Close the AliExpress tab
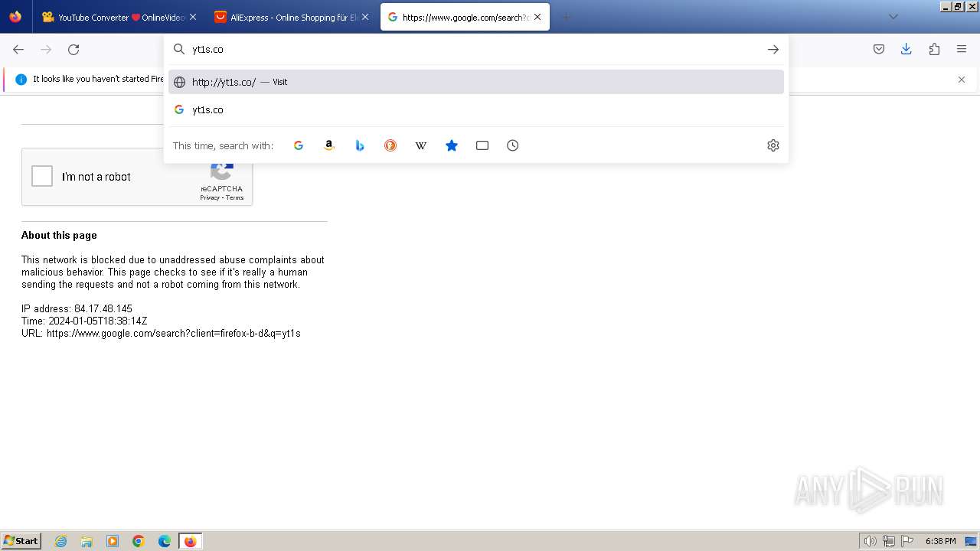Image resolution: width=980 pixels, height=551 pixels. [365, 17]
